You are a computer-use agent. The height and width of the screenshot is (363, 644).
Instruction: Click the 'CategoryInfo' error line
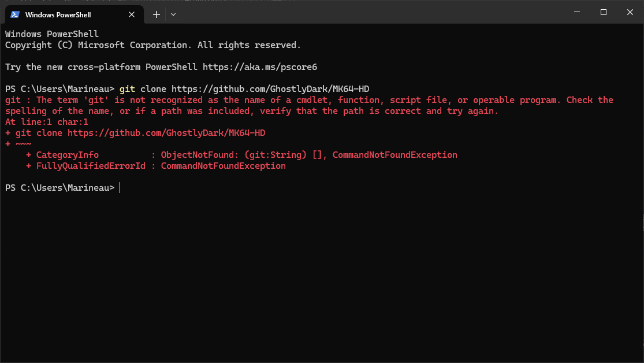point(241,155)
